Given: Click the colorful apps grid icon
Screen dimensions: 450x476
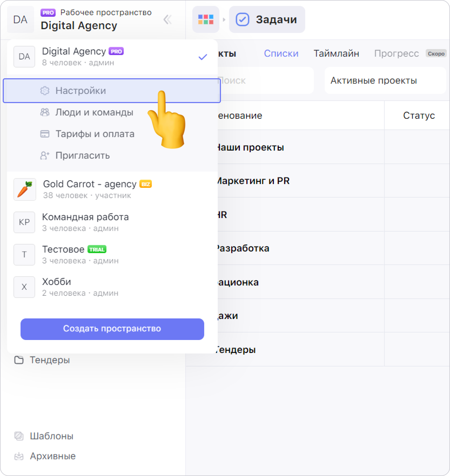Looking at the screenshot, I should (206, 19).
